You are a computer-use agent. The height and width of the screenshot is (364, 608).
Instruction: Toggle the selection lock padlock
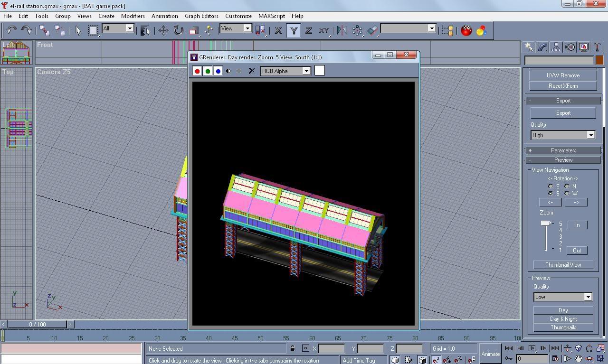click(x=293, y=348)
